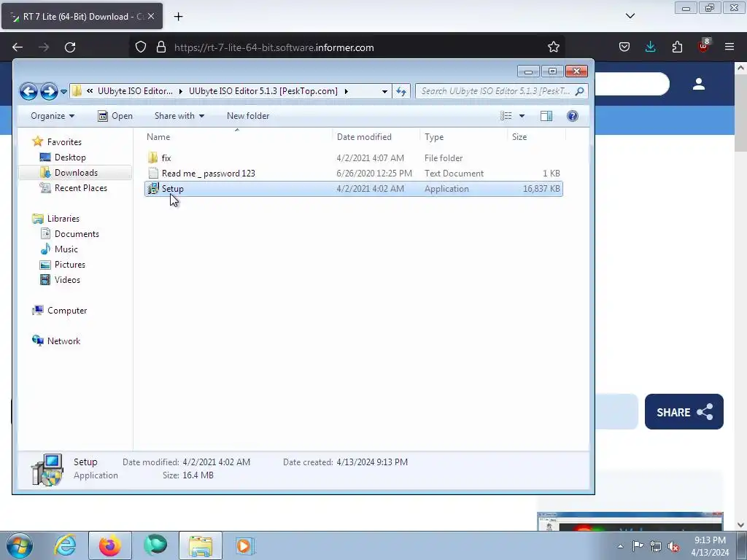Open Explorer recent locations dropdown arrow
Screen dimensions: 747x560
pyautogui.click(x=63, y=91)
